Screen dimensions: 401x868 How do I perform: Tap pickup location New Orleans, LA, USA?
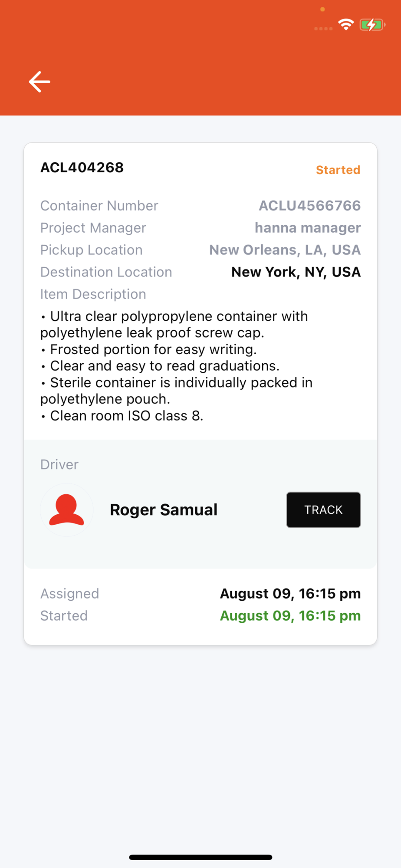[x=285, y=250]
